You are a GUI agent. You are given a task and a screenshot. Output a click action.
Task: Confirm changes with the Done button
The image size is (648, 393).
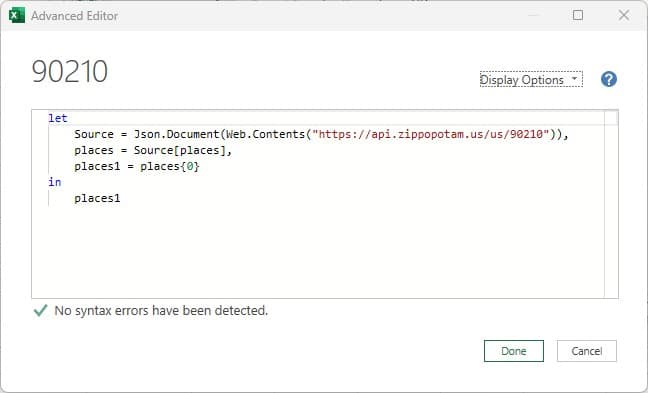[514, 351]
